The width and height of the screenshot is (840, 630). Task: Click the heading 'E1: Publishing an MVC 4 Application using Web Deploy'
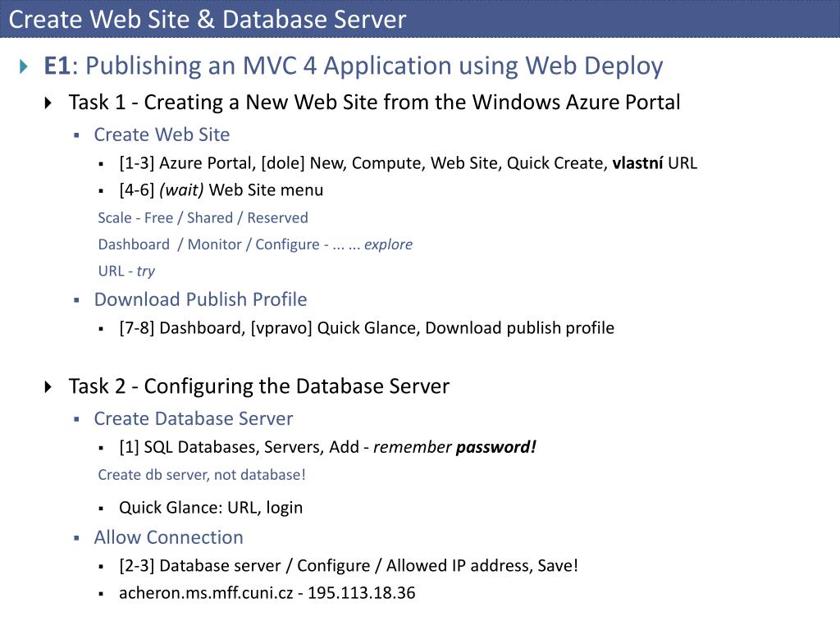353,66
